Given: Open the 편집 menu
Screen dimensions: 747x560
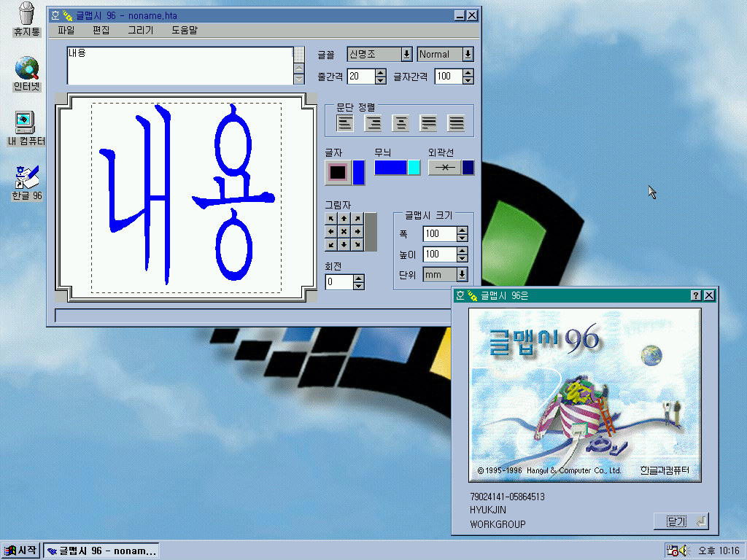Looking at the screenshot, I should pos(101,30).
